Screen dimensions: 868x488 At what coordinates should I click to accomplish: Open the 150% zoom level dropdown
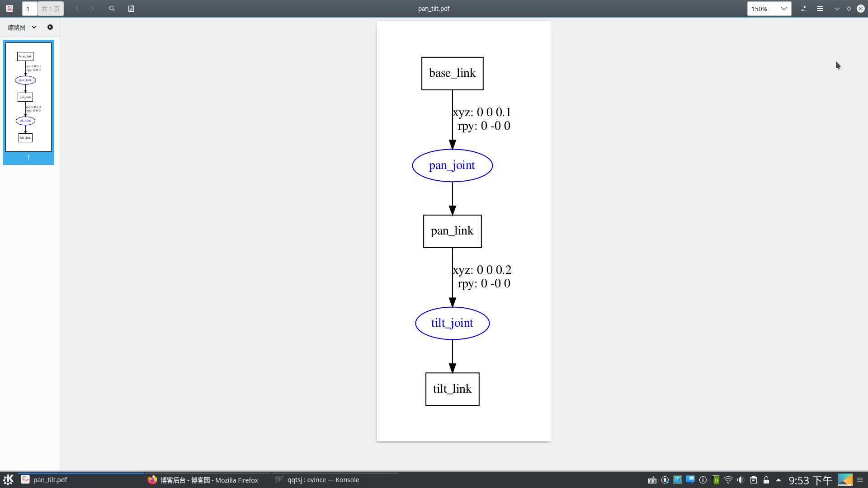point(769,9)
